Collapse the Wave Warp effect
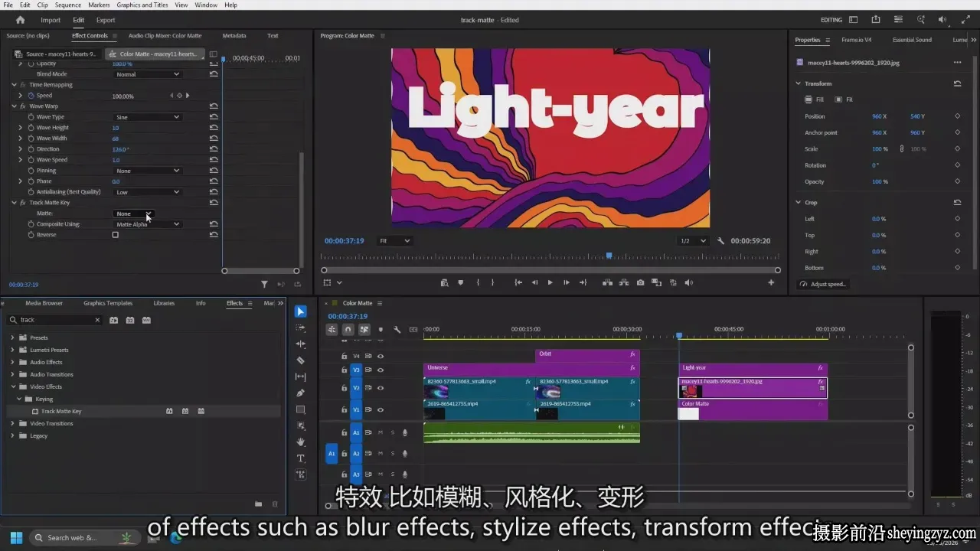The image size is (980, 551). pyautogui.click(x=14, y=106)
